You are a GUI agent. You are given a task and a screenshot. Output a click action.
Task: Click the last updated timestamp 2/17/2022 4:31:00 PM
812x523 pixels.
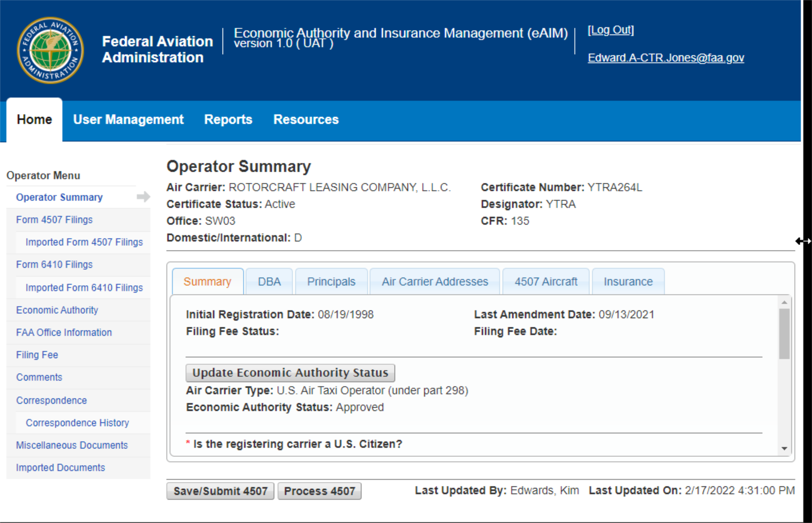(740, 490)
